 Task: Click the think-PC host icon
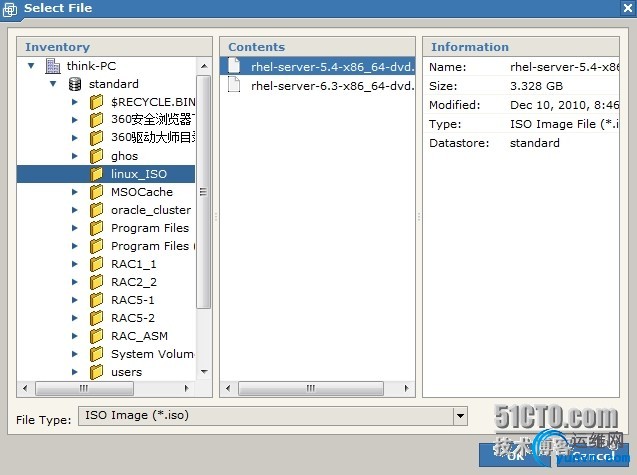pyautogui.click(x=52, y=66)
